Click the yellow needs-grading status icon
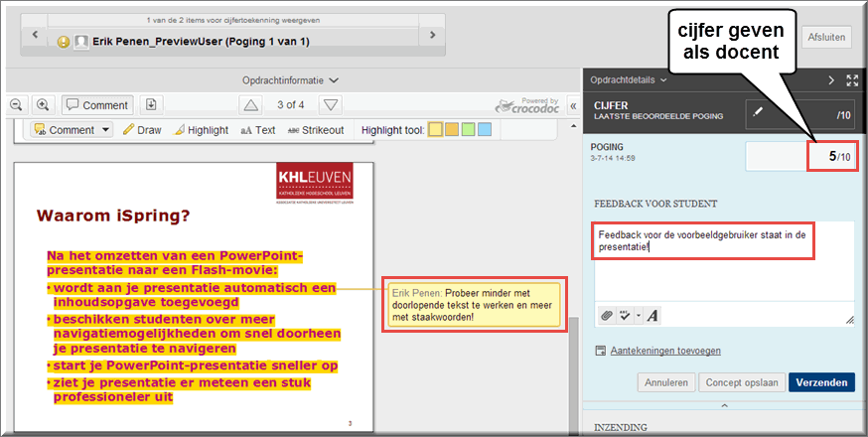 (x=64, y=42)
